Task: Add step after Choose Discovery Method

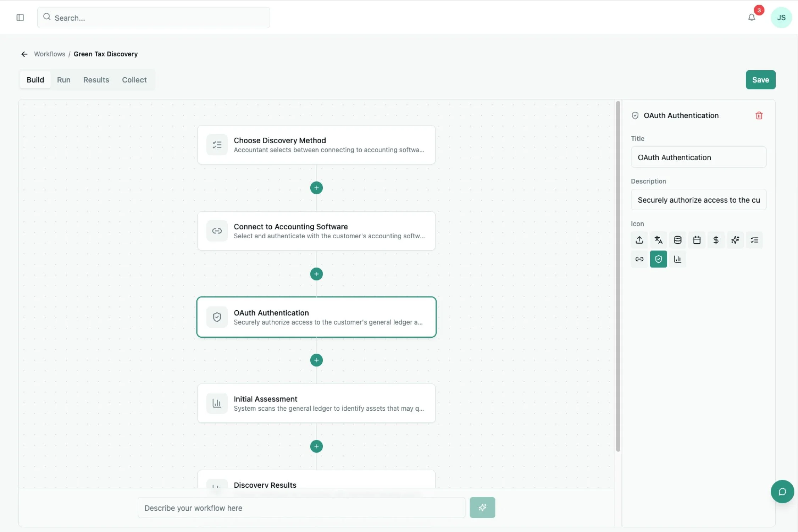Action: tap(316, 188)
